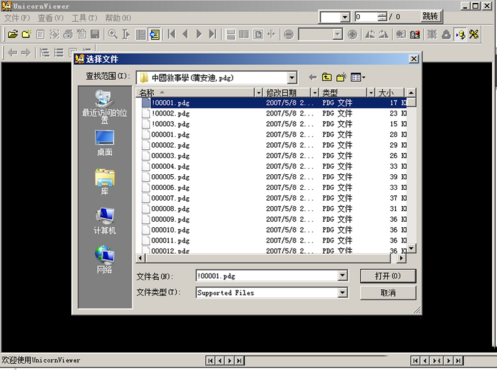Viewport: 497px width, 371px height.
Task: Click the open file toolbar icon
Action: (x=13, y=34)
